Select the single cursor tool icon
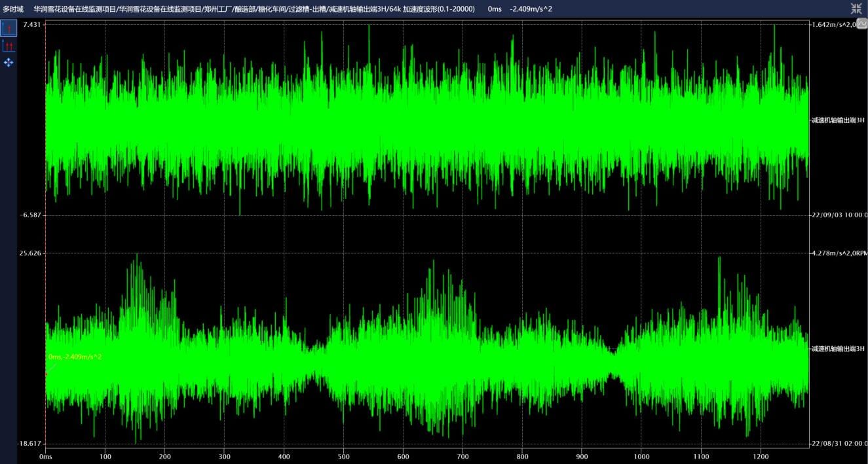This screenshot has height=464, width=868. pyautogui.click(x=9, y=28)
